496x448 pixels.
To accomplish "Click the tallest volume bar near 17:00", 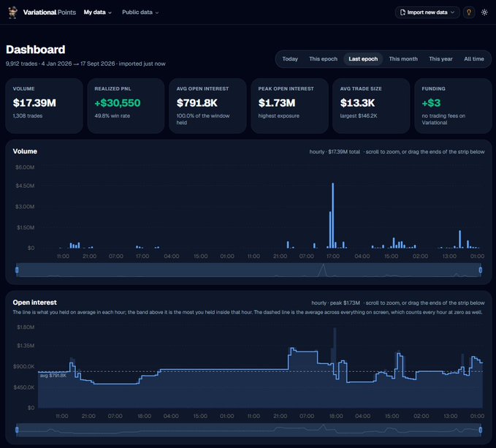I will pyautogui.click(x=333, y=216).
